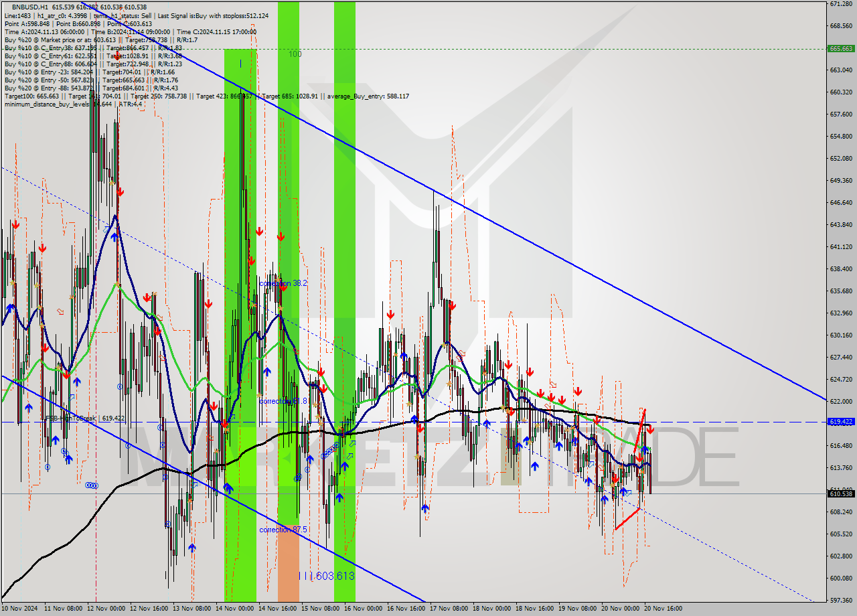Click the blue 619.422 price tag
This screenshot has height=616, width=857.
pyautogui.click(x=841, y=422)
